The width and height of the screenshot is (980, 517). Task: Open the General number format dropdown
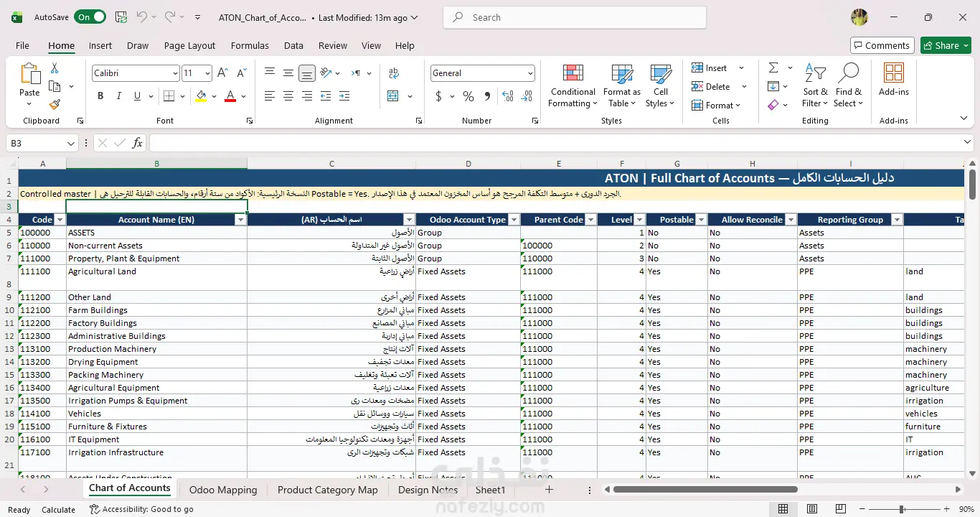coord(531,73)
